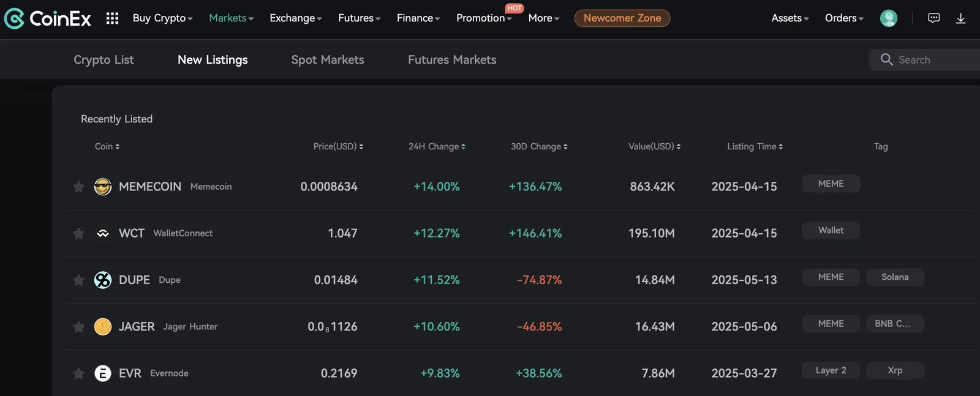980x396 pixels.
Task: Expand the Buy Crypto dropdown
Action: click(x=163, y=18)
